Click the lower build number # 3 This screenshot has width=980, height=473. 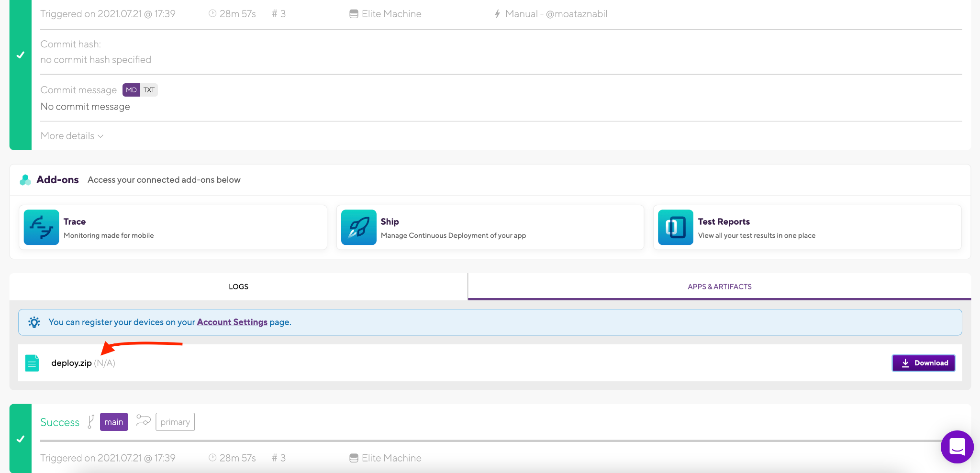click(x=278, y=458)
